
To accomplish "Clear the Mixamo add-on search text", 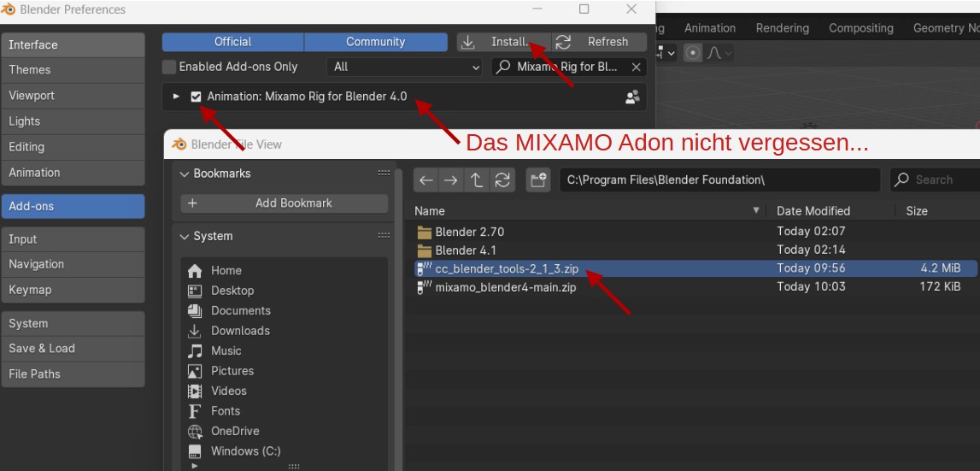I will (x=636, y=67).
